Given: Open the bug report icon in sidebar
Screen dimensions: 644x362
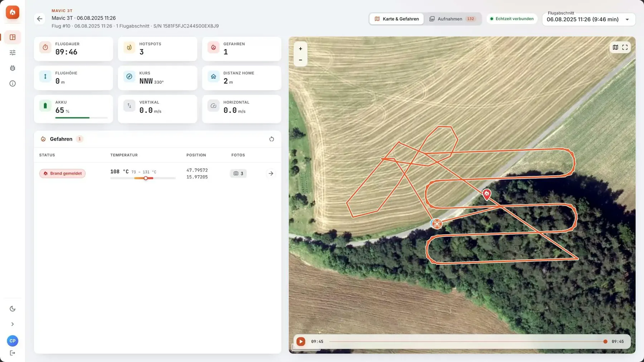Looking at the screenshot, I should pos(13,68).
